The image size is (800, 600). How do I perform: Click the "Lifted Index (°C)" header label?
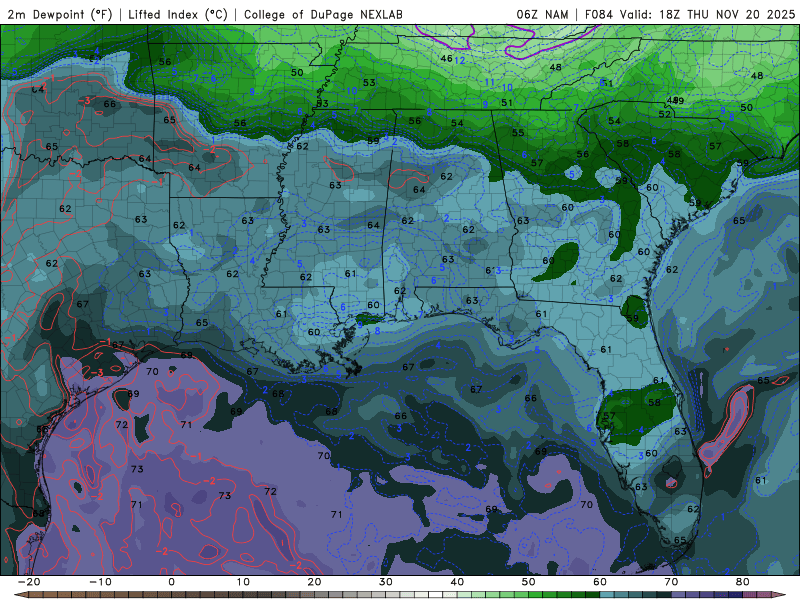pyautogui.click(x=178, y=14)
